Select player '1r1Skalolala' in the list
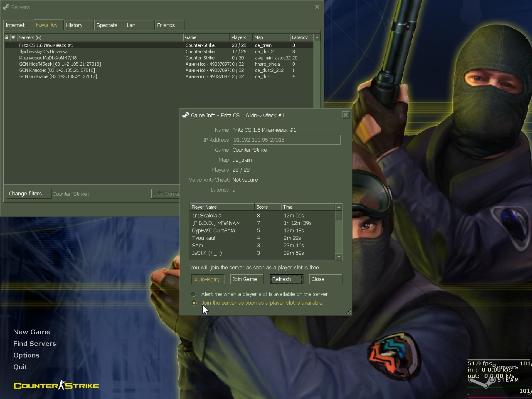This screenshot has width=532, height=399. coord(263,216)
